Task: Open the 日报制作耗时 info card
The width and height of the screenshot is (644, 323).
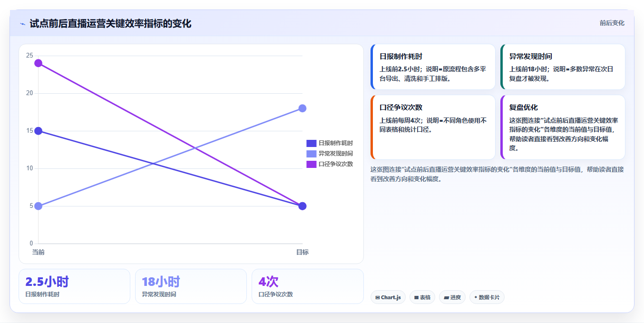Action: (x=433, y=67)
